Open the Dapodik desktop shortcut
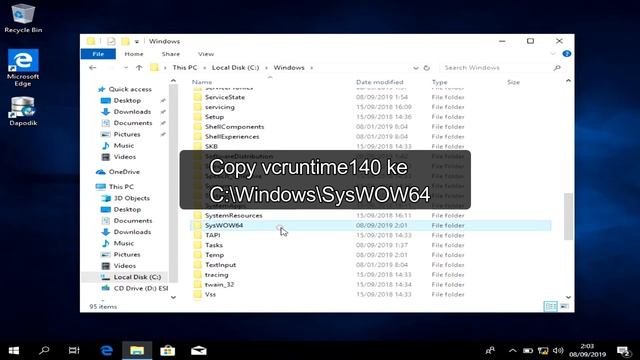The height and width of the screenshot is (360, 640). click(23, 111)
